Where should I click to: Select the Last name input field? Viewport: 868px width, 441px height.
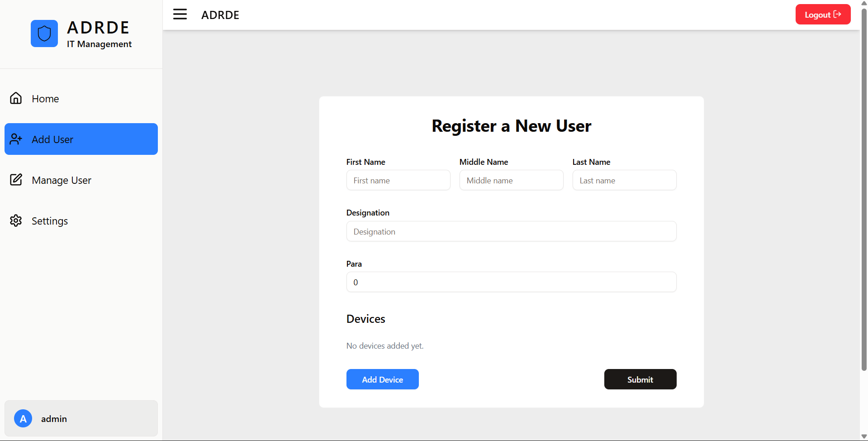[624, 180]
